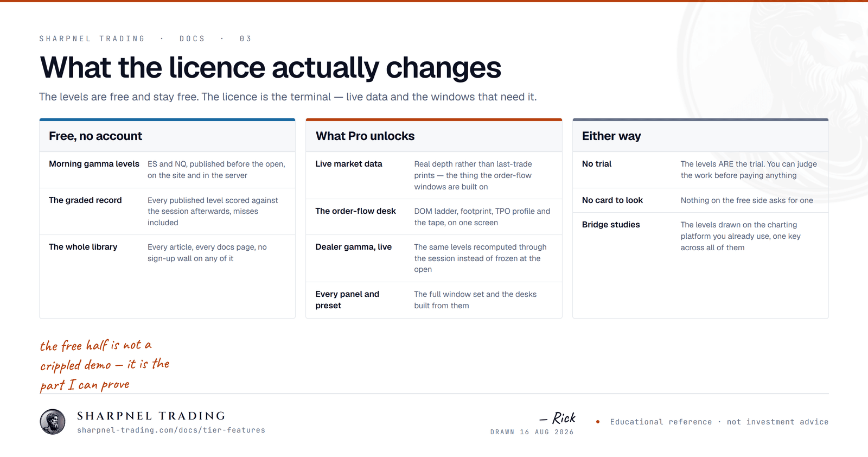
Task: Click the 'Bridge studies' row label
Action: click(x=611, y=225)
